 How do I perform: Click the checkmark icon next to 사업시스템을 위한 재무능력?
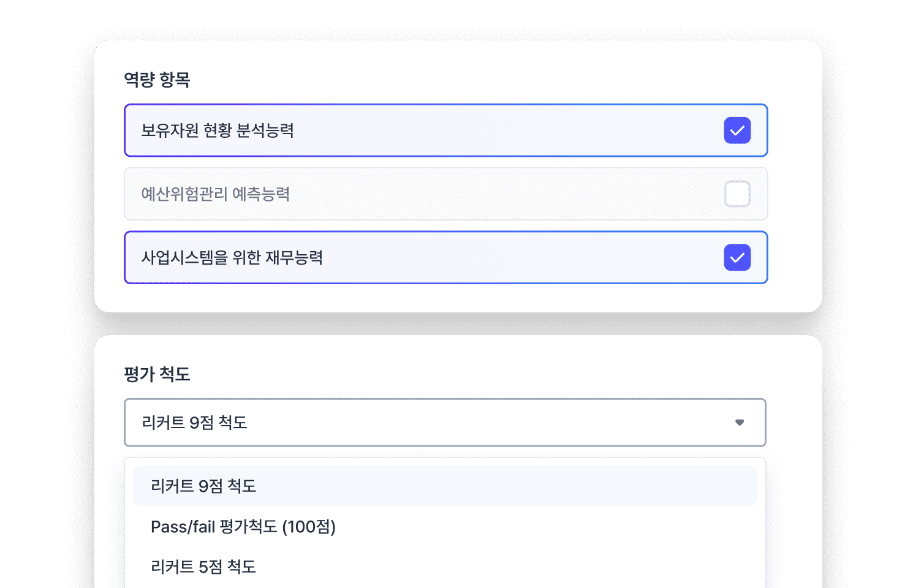pyautogui.click(x=737, y=257)
